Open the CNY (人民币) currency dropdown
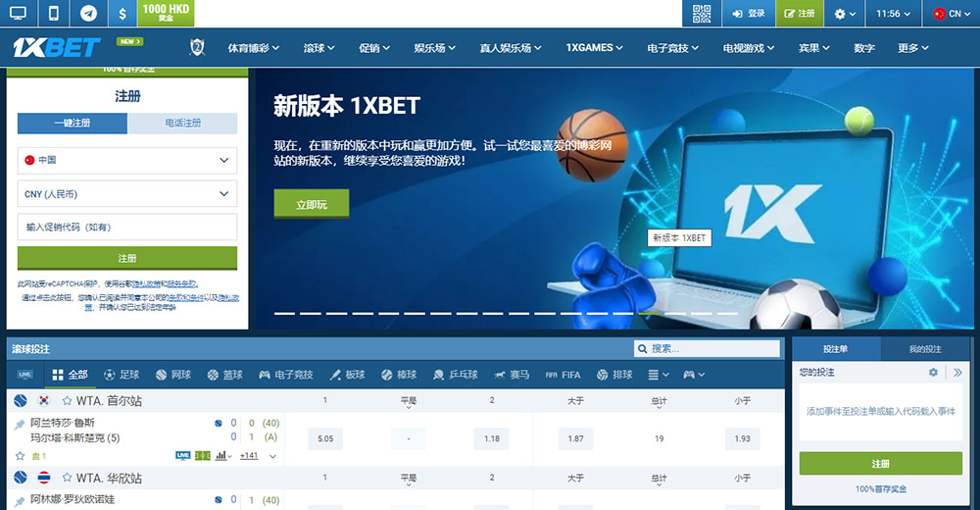The image size is (980, 510). [x=126, y=194]
